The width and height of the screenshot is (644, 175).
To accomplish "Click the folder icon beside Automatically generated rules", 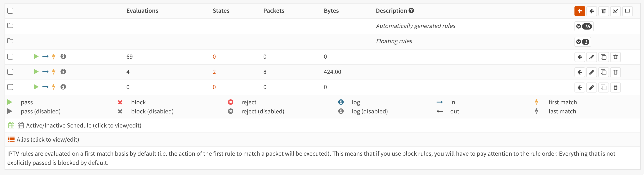I will pyautogui.click(x=10, y=25).
